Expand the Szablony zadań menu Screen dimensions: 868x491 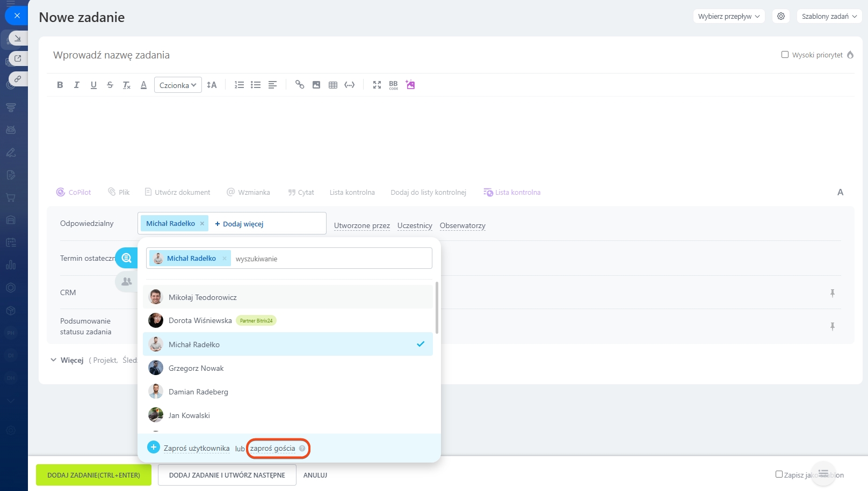tap(829, 16)
